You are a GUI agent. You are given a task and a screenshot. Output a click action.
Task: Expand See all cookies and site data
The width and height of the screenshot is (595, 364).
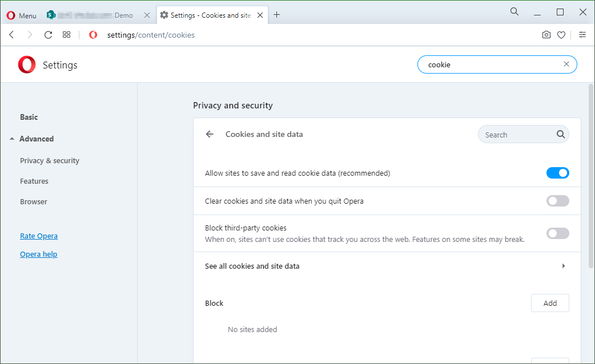pos(564,266)
